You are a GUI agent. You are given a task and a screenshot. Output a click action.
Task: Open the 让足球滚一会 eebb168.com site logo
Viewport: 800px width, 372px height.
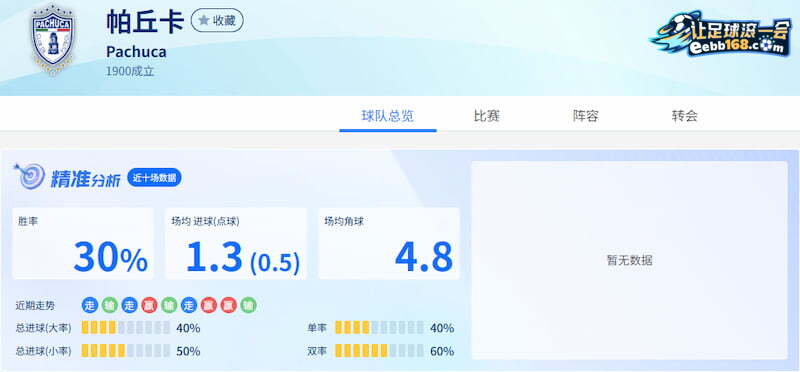(721, 35)
